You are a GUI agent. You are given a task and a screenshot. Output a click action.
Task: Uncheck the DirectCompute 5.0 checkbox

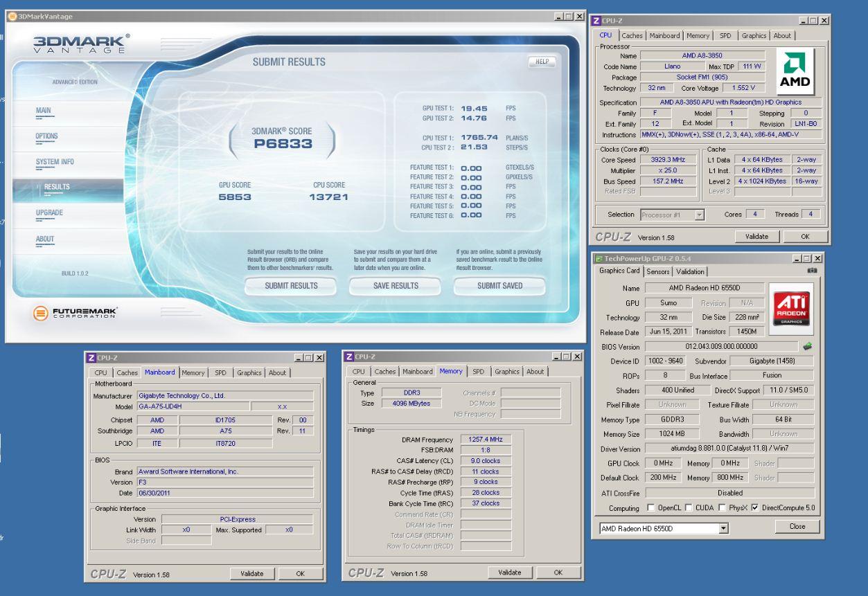pyautogui.click(x=755, y=507)
